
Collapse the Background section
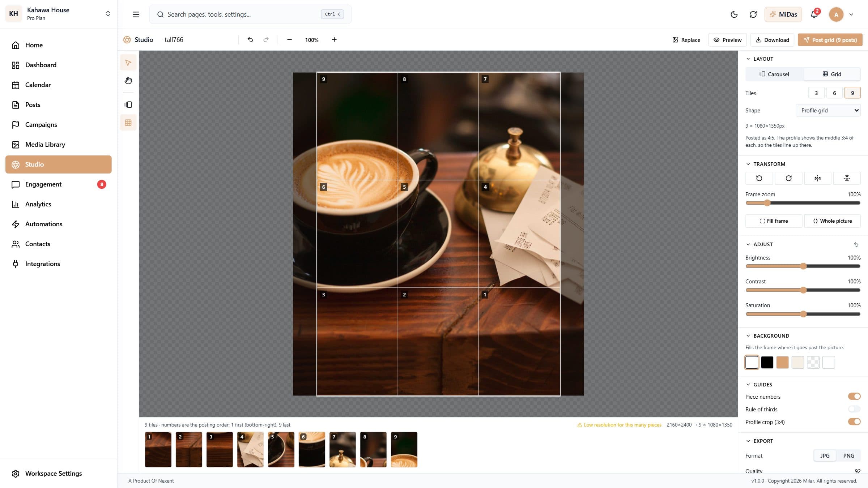pyautogui.click(x=767, y=336)
